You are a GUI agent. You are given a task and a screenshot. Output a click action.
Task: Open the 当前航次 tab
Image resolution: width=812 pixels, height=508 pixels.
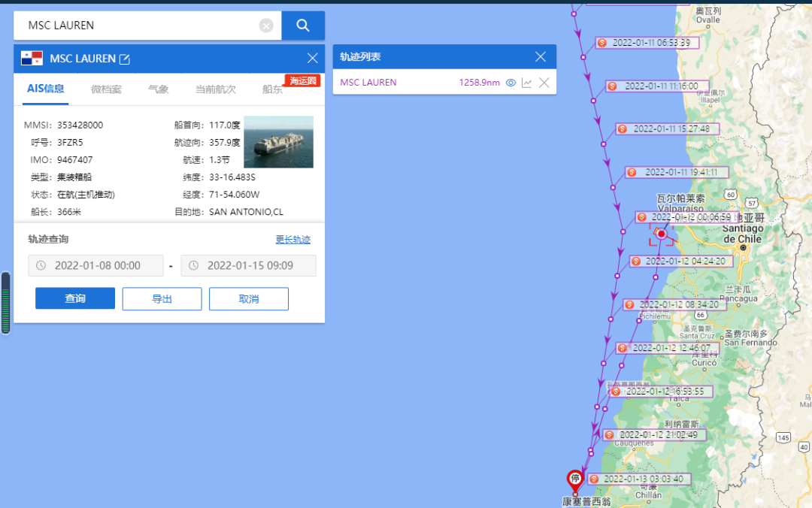click(x=216, y=89)
